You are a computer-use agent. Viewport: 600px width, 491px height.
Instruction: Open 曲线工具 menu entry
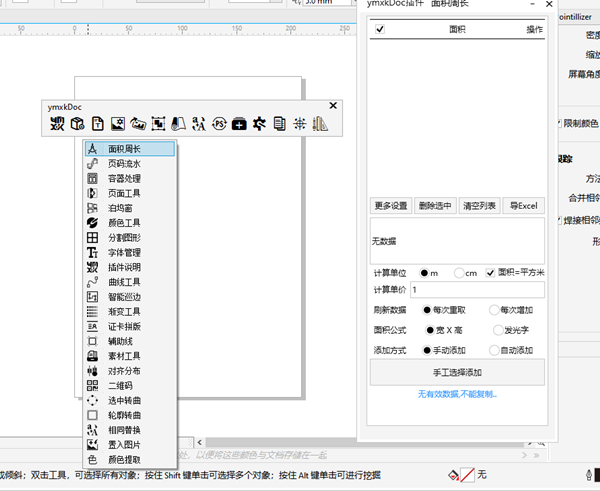(x=130, y=282)
